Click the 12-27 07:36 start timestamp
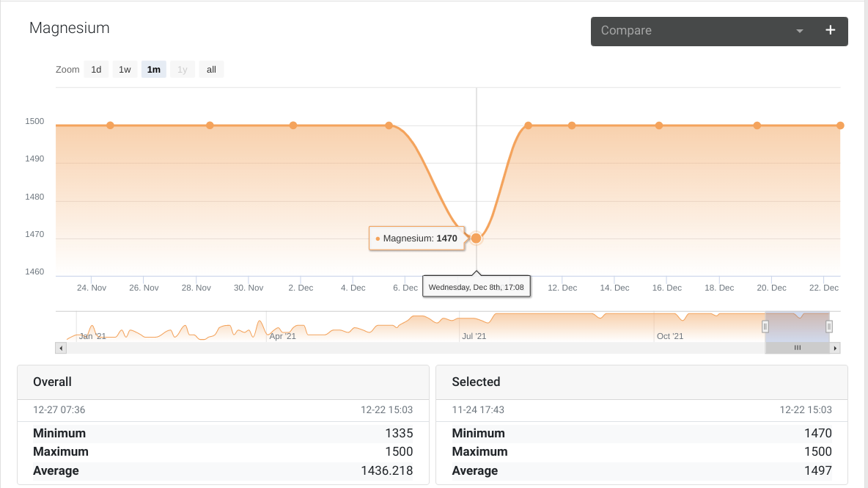The height and width of the screenshot is (488, 868). click(x=59, y=410)
